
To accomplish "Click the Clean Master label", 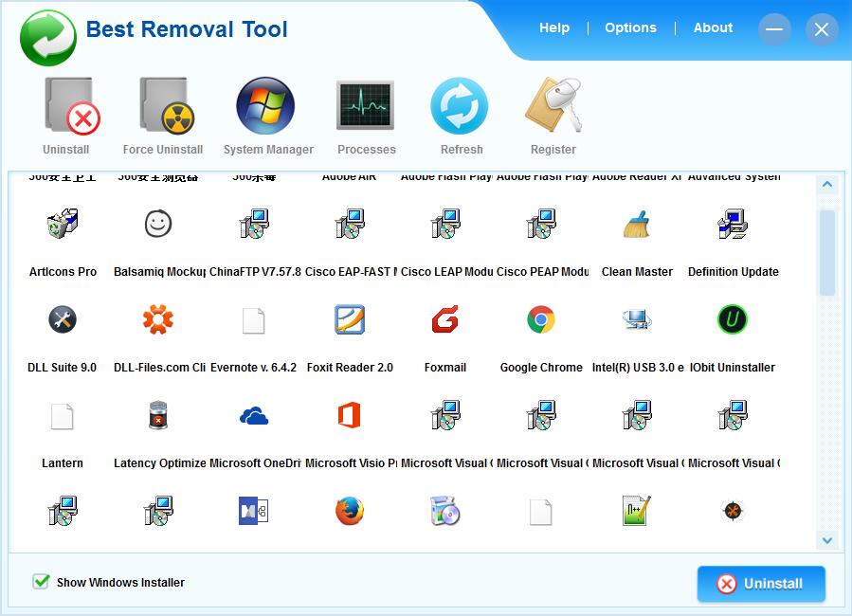I will pyautogui.click(x=637, y=272).
